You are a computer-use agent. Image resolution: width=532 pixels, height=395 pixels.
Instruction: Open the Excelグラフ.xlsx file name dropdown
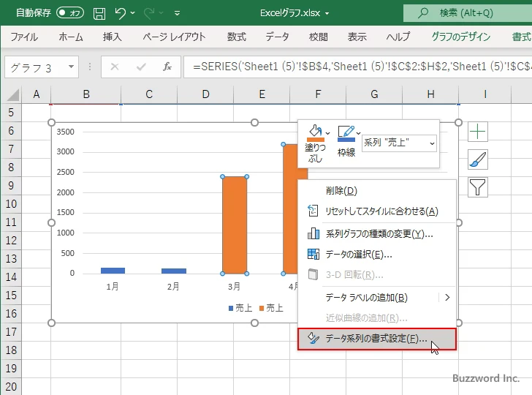tap(327, 14)
